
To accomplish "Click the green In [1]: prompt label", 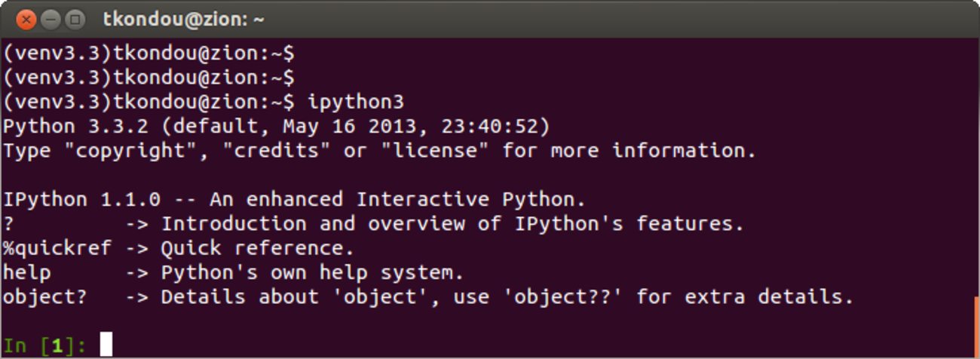I will (x=45, y=345).
